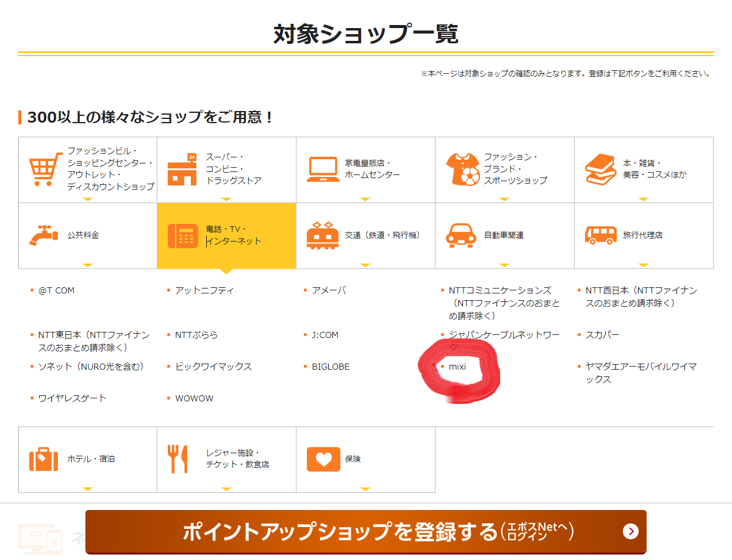Click the ビックワイマックス shop entry
This screenshot has width=732, height=560.
pyautogui.click(x=213, y=367)
